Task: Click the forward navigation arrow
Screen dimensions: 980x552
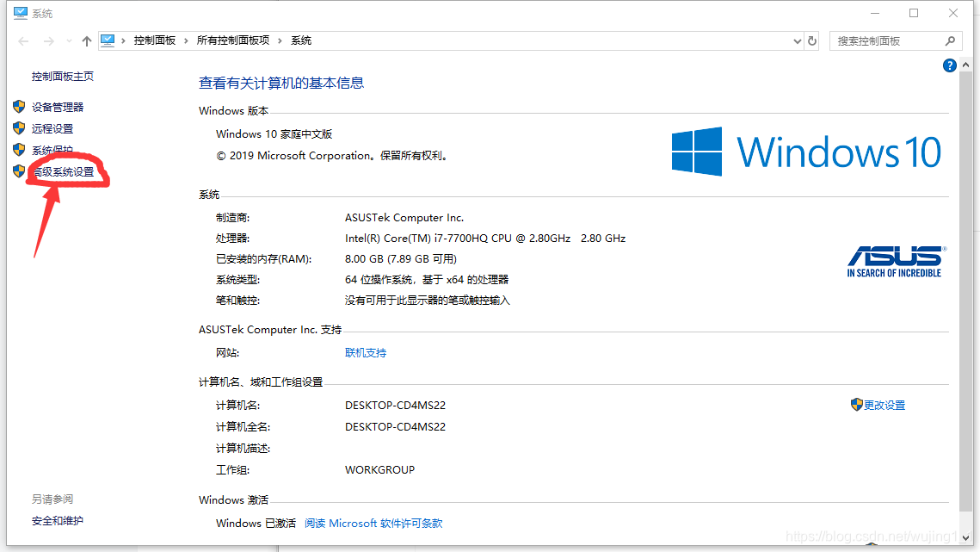Action: point(48,41)
